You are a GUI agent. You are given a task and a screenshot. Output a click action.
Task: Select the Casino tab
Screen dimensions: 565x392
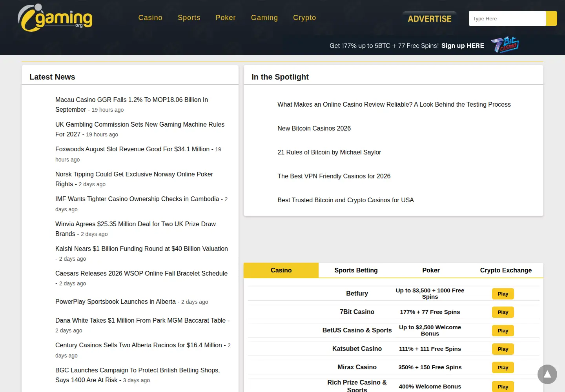[x=281, y=270]
